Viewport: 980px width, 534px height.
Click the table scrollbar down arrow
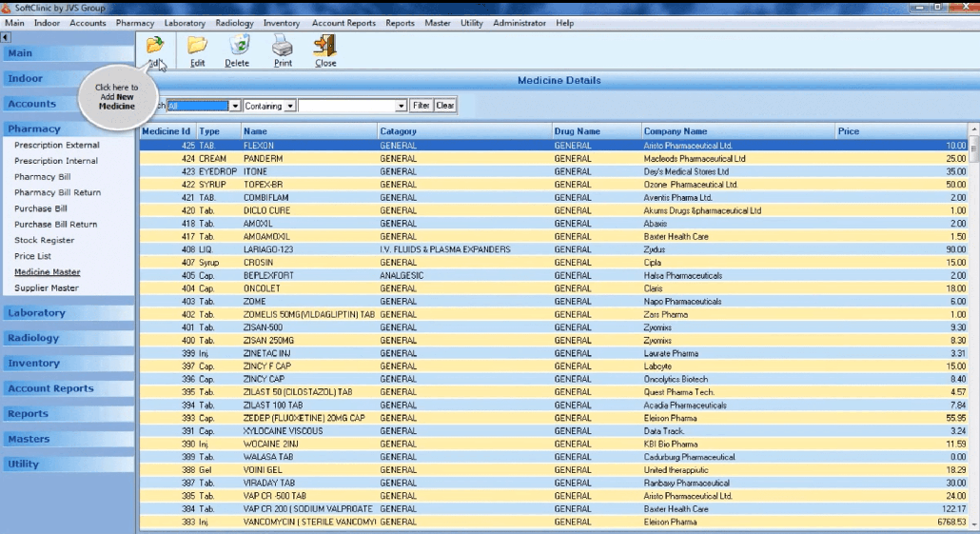(973, 524)
